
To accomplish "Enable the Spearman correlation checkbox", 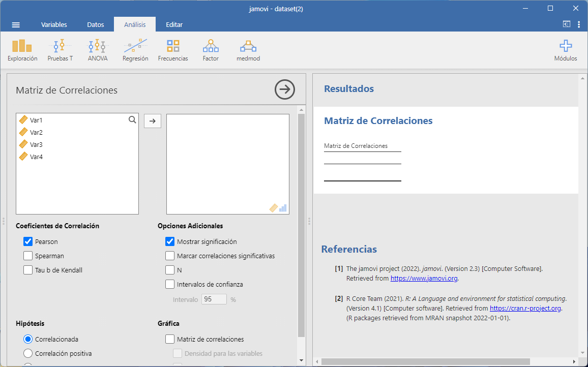I will coord(28,256).
